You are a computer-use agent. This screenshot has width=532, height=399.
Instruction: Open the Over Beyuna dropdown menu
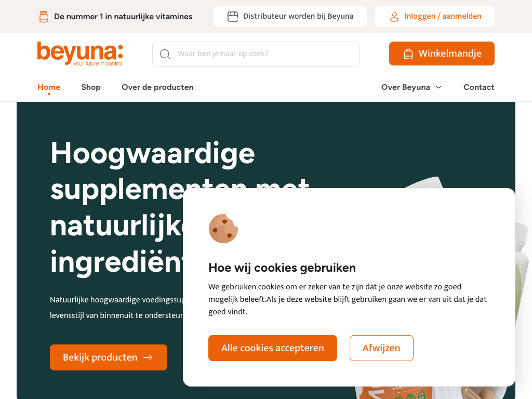pos(411,87)
